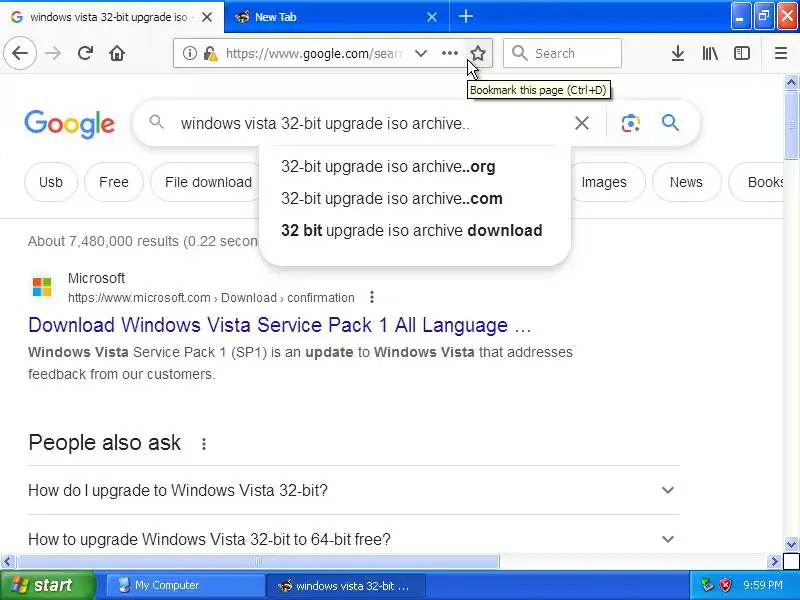
Task: Click the vertical scrollbar down arrow
Action: tap(791, 544)
